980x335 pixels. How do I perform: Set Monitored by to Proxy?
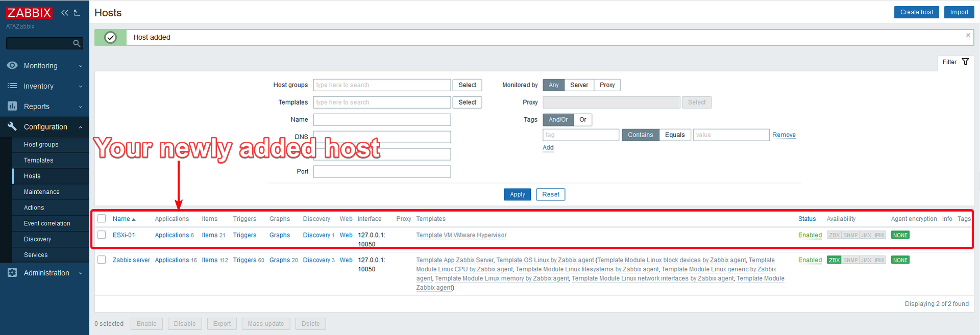coord(607,85)
